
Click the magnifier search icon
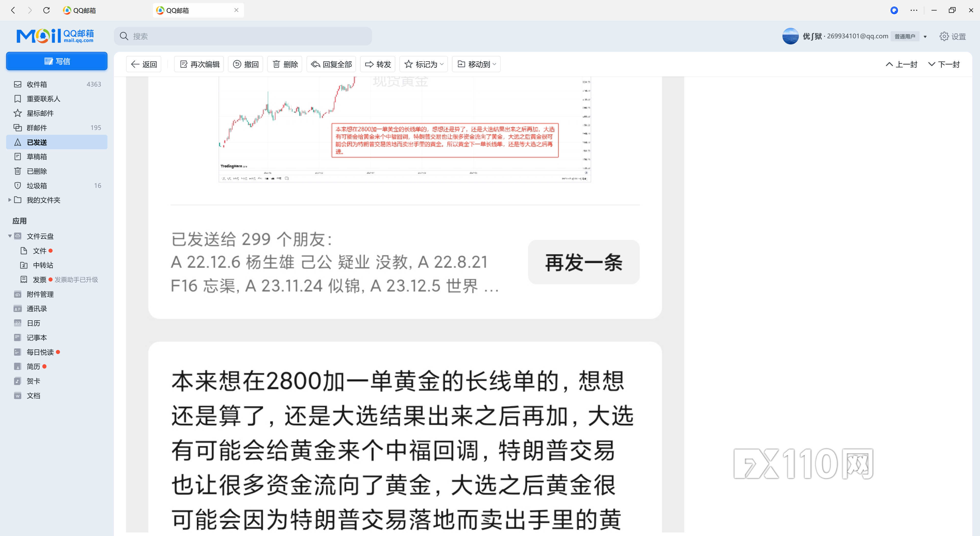coord(124,36)
